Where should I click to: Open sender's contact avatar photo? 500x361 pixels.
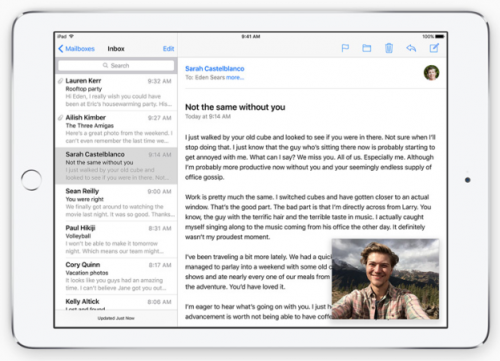coord(431,73)
